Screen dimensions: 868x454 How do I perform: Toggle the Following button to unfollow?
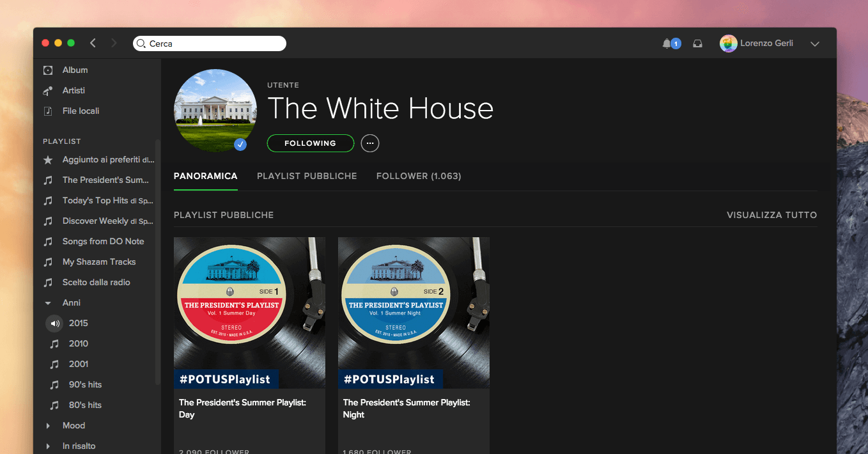click(x=310, y=143)
